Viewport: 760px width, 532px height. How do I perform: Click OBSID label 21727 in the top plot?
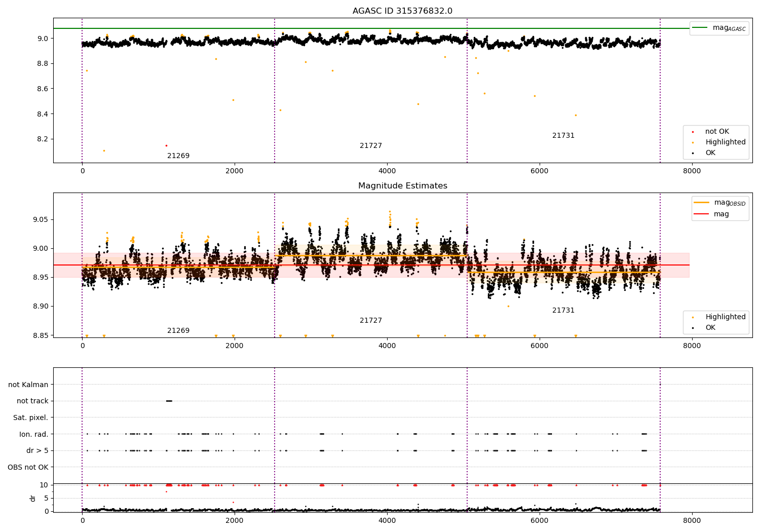pos(371,146)
